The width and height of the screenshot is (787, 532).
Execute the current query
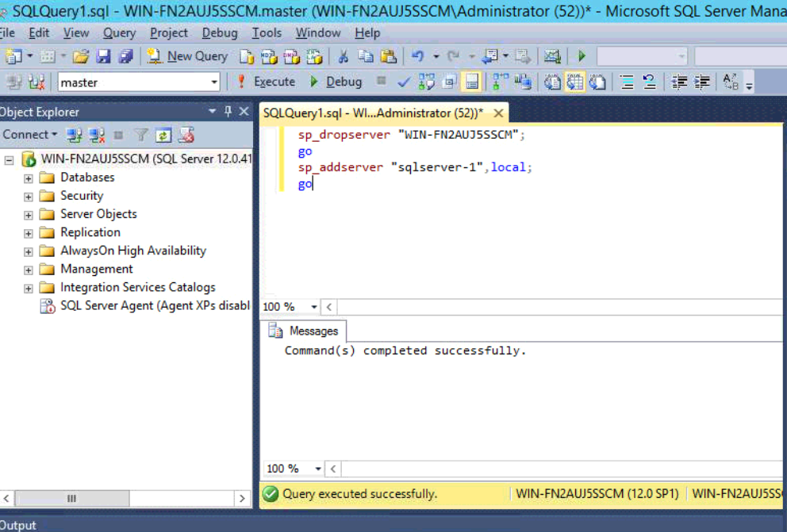[266, 82]
